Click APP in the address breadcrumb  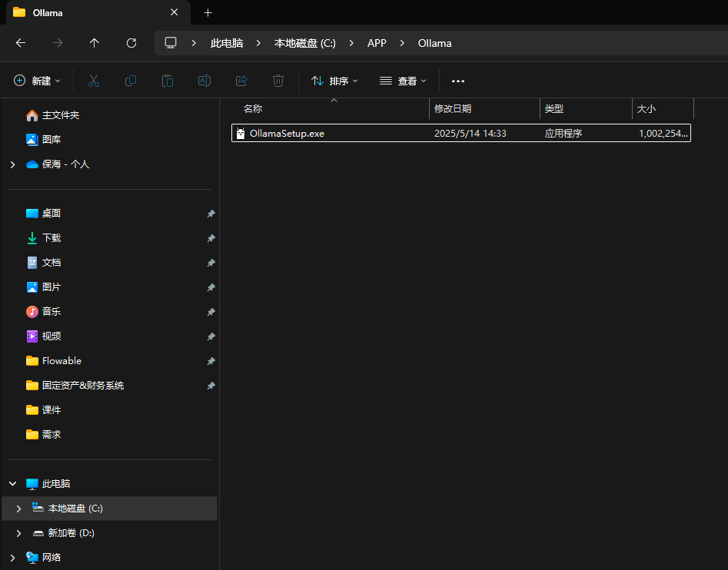pyautogui.click(x=377, y=43)
